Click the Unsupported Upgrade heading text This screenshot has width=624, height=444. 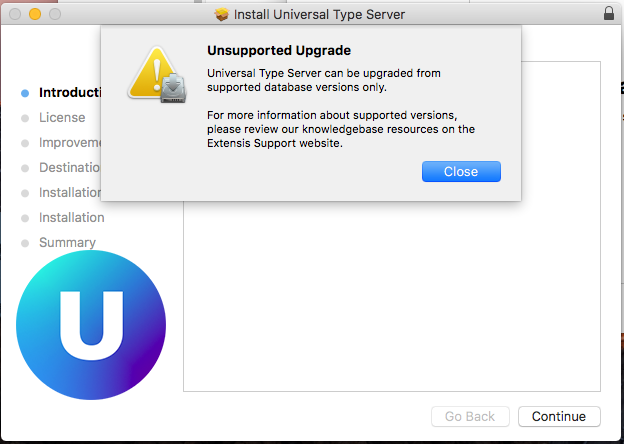(279, 51)
